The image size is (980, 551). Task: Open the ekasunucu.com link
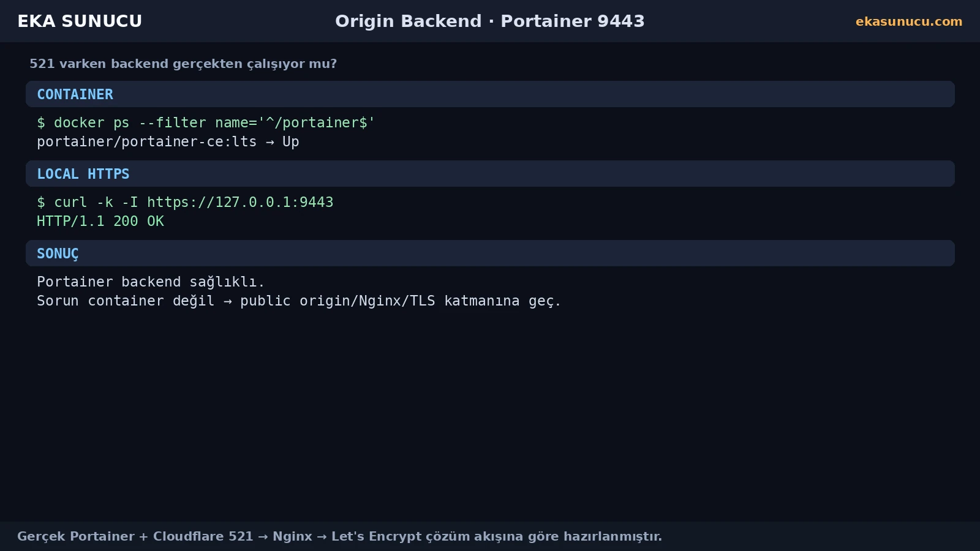coord(909,21)
